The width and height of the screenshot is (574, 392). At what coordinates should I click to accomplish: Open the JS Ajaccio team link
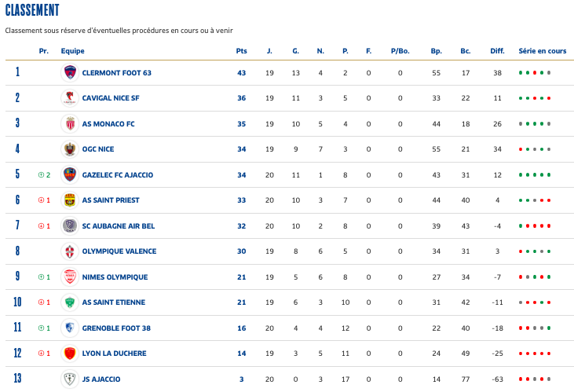101,379
